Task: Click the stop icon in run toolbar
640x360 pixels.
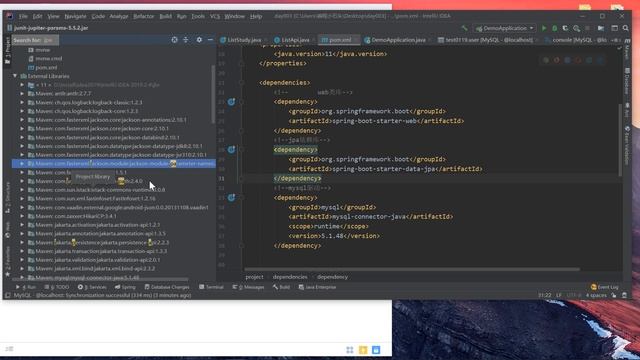Action: [587, 28]
